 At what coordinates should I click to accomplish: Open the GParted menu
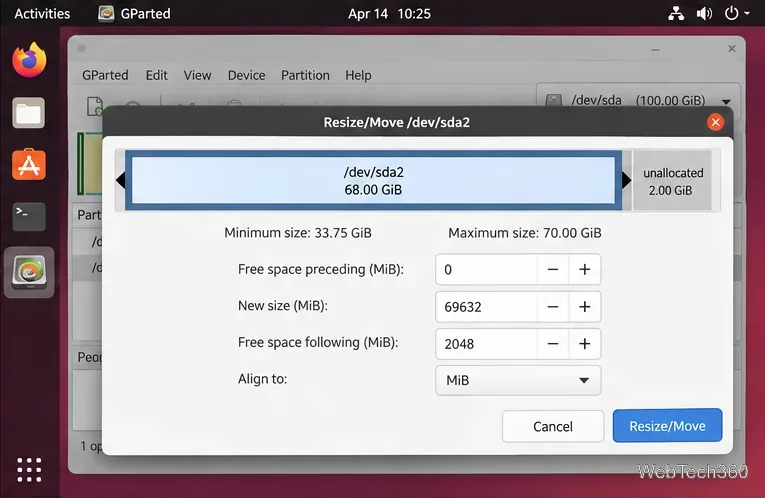[105, 75]
